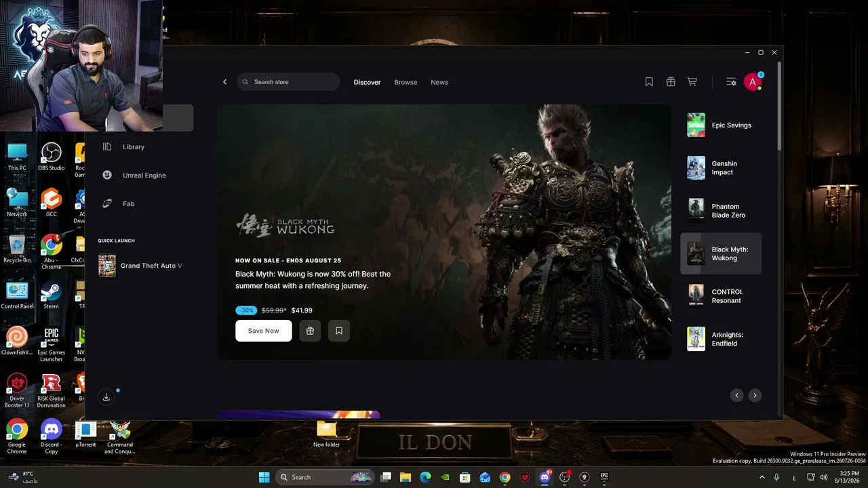Open Microsoft Edge from the taskbar
The height and width of the screenshot is (488, 868).
(x=425, y=477)
